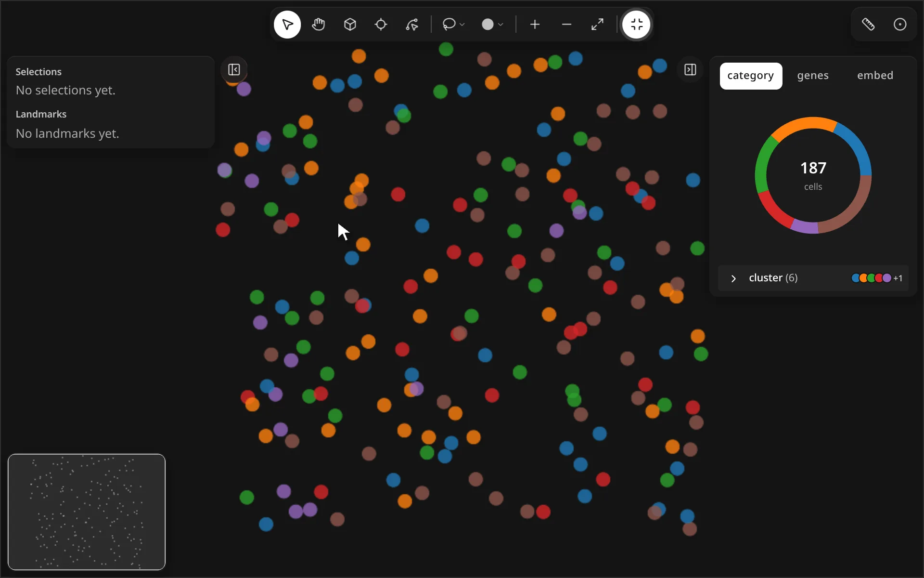Screen dimensions: 924x578
Task: Click the +1 cluster color overflow
Action: [x=898, y=278]
